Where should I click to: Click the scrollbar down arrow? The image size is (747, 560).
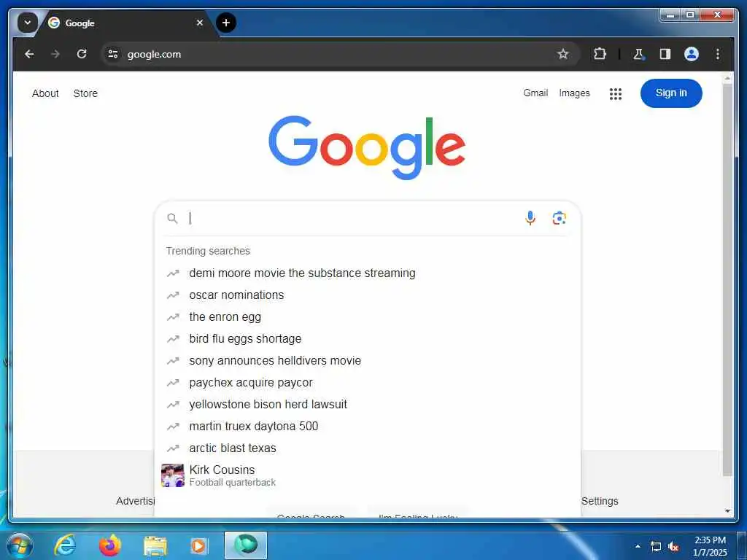[x=727, y=511]
